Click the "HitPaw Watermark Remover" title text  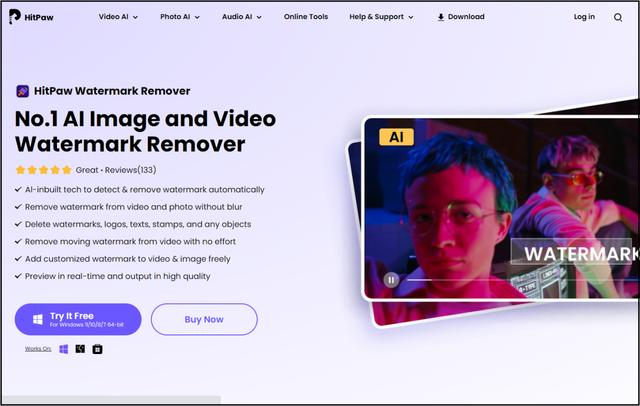click(x=112, y=91)
